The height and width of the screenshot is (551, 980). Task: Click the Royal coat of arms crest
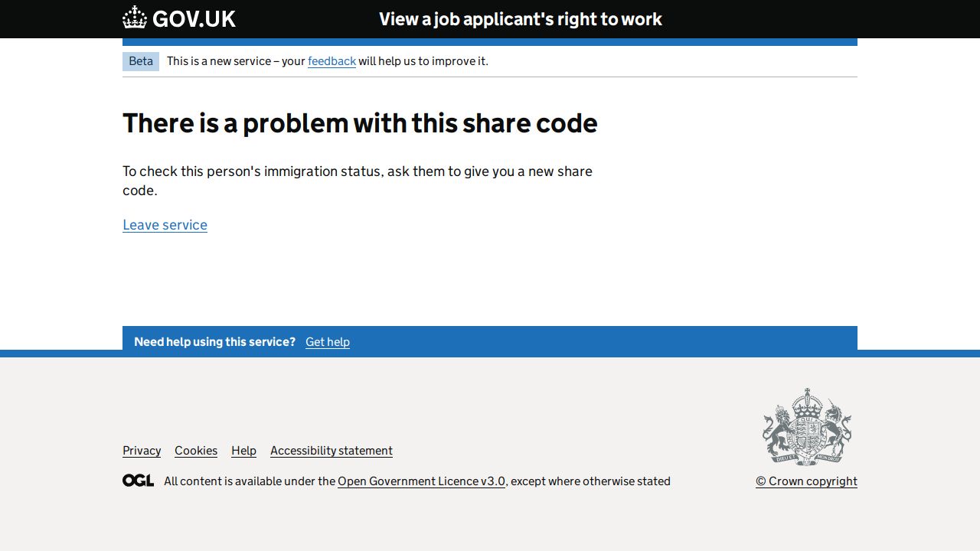tap(807, 426)
